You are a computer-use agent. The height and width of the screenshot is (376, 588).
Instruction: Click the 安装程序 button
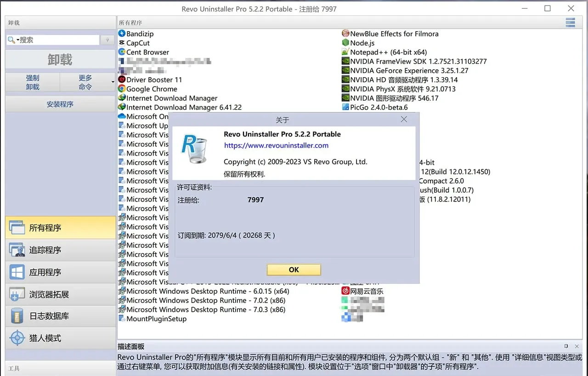tap(60, 104)
